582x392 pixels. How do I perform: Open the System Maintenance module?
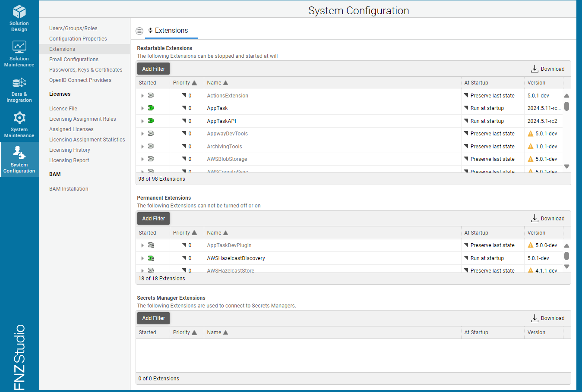pos(19,124)
